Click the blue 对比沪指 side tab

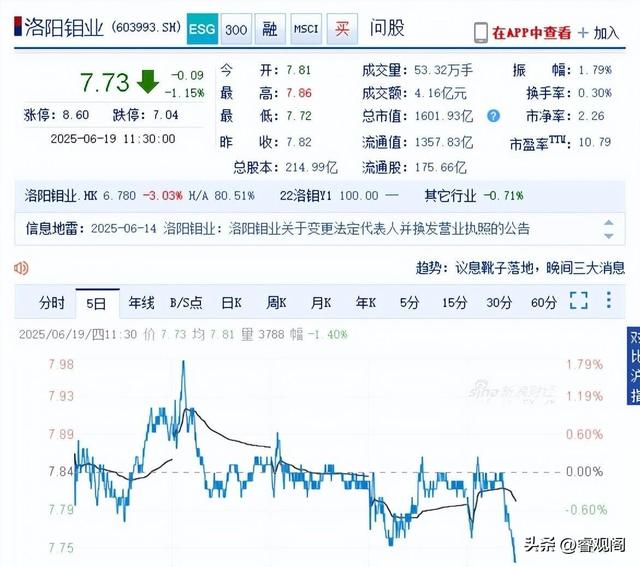[633, 366]
